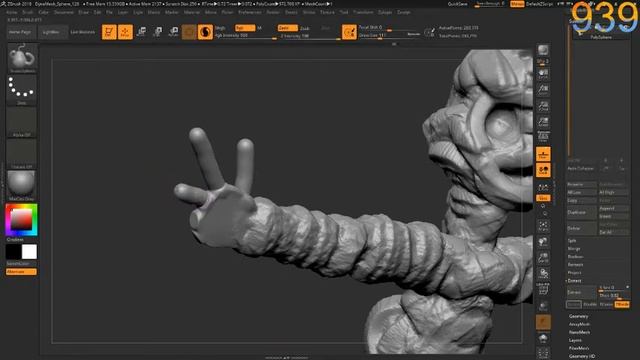The image size is (640, 360).
Task: Click the right-shelf Move view icon
Action: point(543,242)
